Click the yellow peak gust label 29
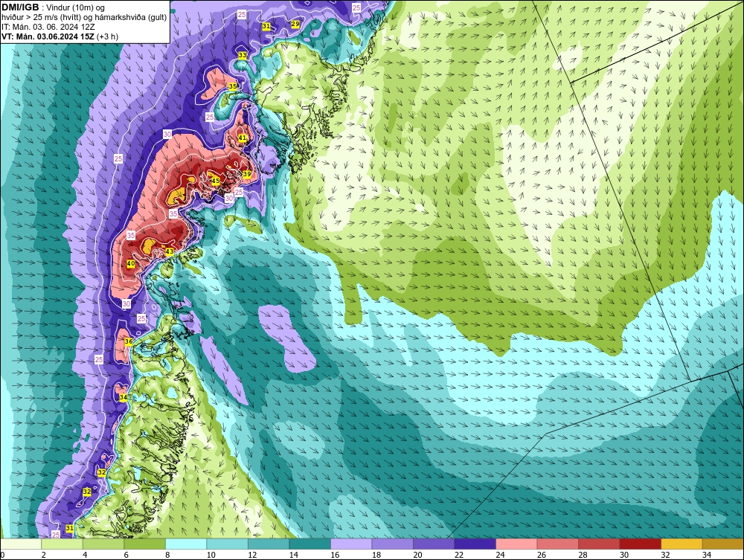The image size is (744, 560). click(x=295, y=25)
